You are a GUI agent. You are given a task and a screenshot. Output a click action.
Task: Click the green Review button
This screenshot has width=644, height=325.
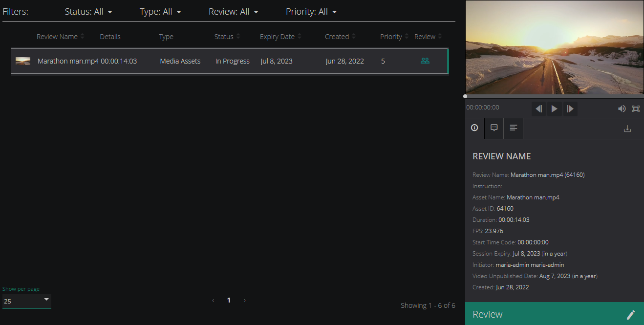click(555, 314)
